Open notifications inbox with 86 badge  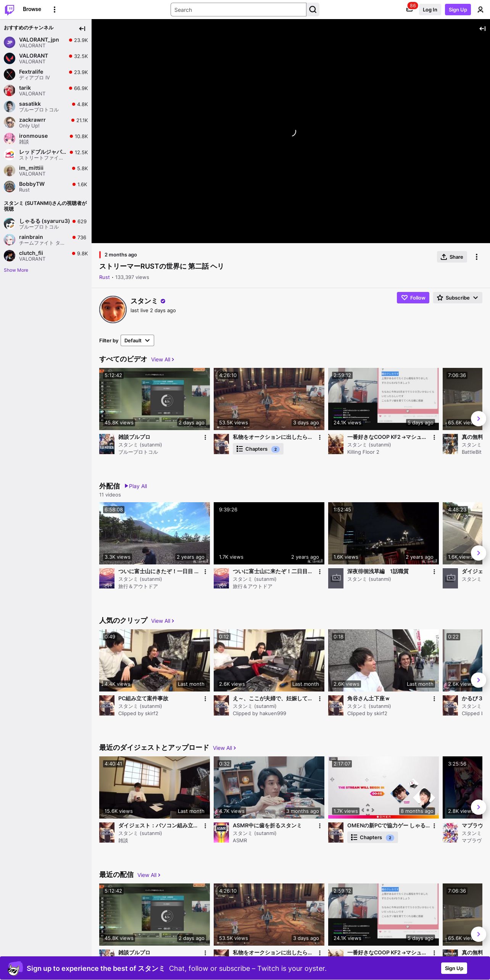point(409,10)
